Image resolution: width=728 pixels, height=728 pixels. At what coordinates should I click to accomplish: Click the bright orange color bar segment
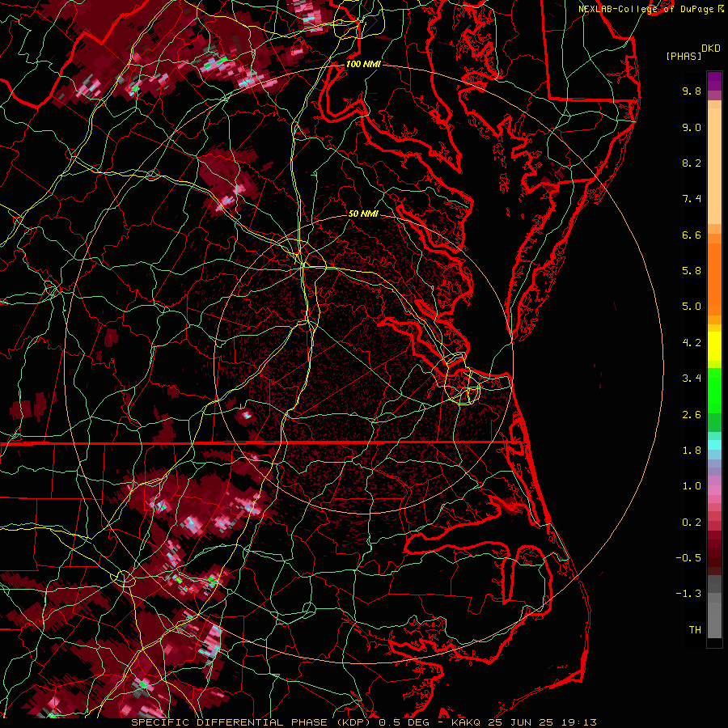[x=714, y=279]
